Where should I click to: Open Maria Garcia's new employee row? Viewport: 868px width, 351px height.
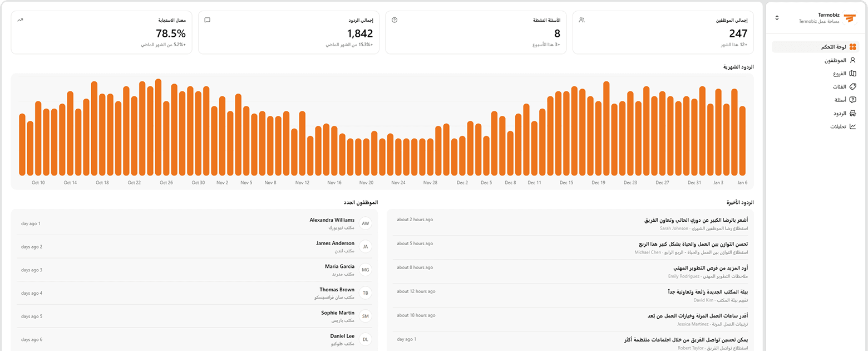(195, 270)
